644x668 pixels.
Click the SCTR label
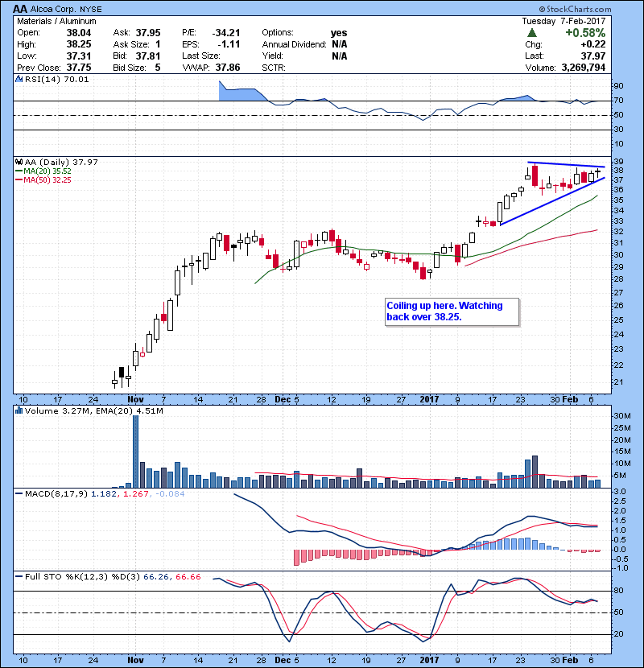point(274,68)
